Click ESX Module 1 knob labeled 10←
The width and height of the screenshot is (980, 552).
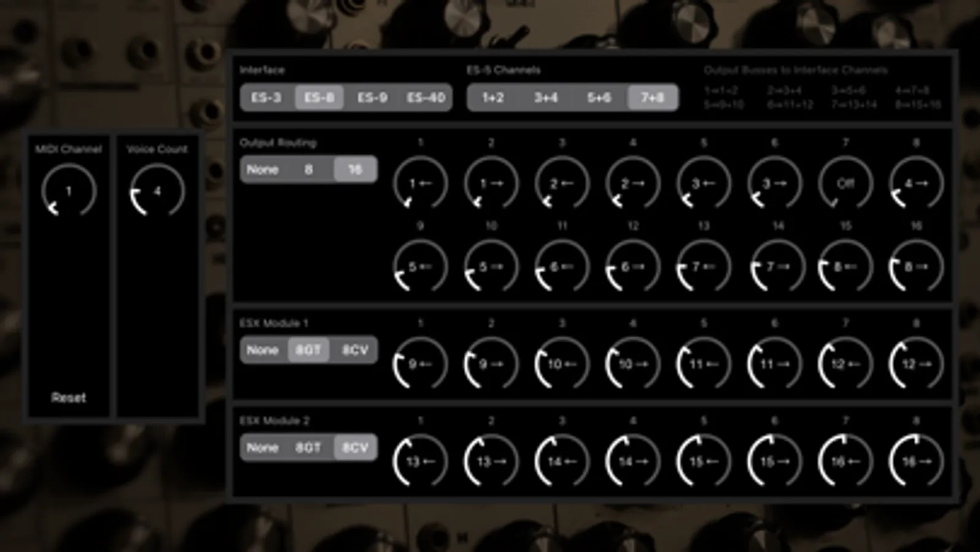coord(562,364)
